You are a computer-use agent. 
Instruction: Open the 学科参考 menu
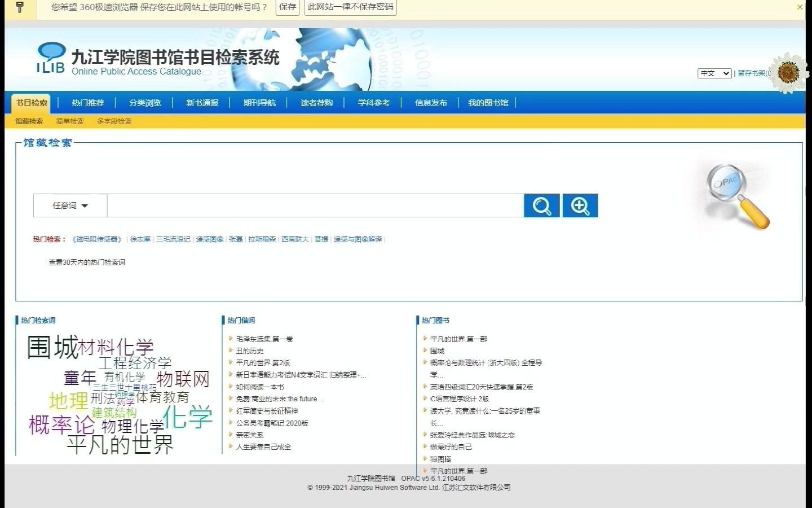coord(374,103)
